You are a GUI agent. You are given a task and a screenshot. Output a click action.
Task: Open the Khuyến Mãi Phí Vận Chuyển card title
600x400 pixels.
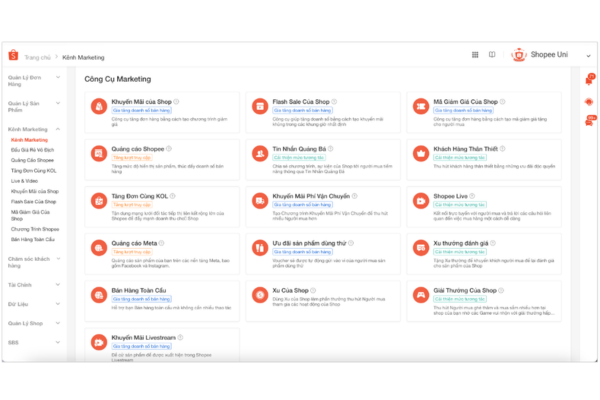point(311,196)
